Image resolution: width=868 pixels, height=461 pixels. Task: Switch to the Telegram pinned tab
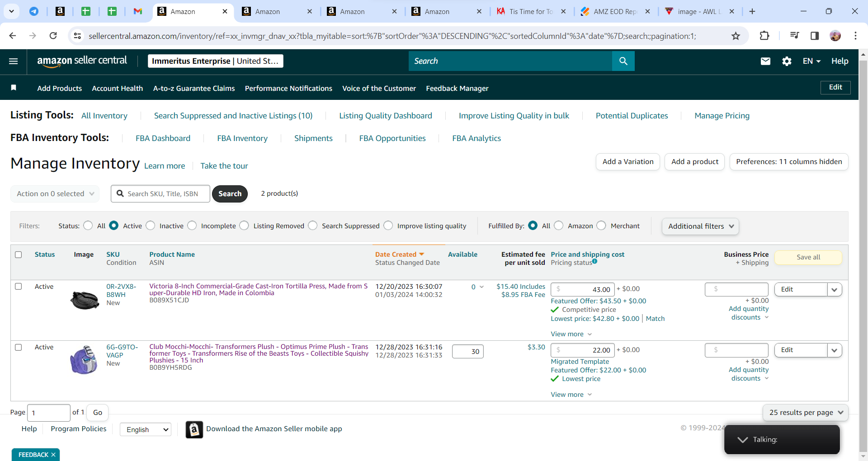click(34, 11)
